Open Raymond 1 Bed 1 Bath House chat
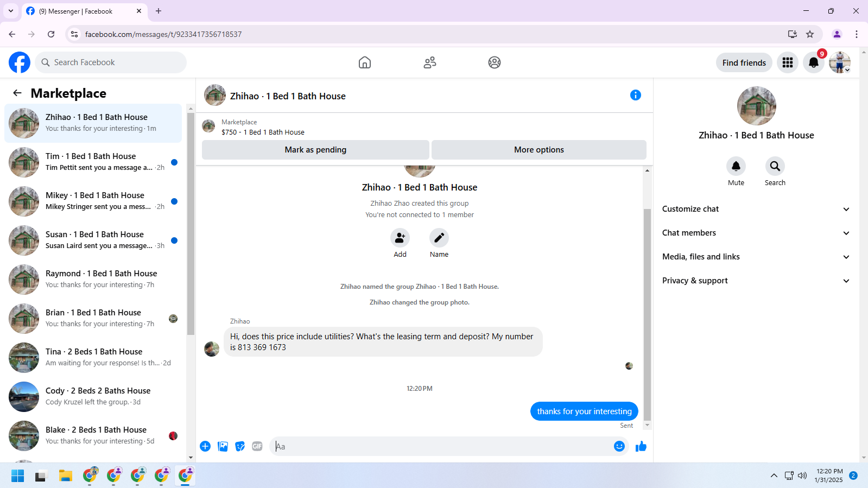 click(93, 280)
